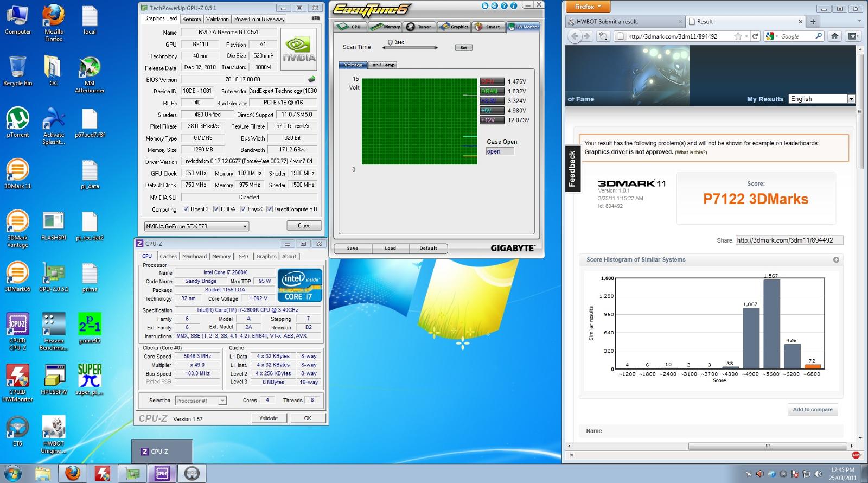This screenshot has height=483, width=868.
Task: Bookmark page with the star icon
Action: [738, 36]
